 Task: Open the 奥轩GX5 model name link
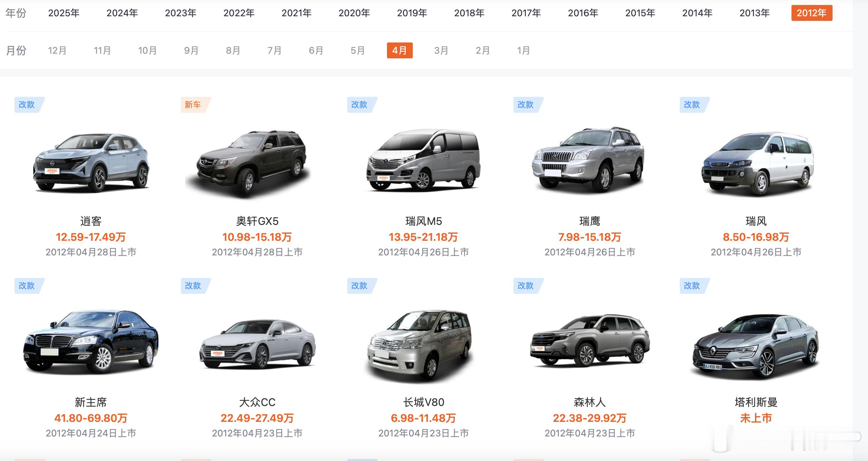(x=257, y=221)
